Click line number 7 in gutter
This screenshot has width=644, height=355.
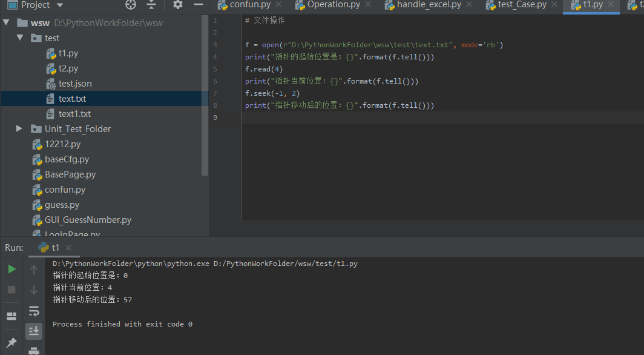[215, 93]
